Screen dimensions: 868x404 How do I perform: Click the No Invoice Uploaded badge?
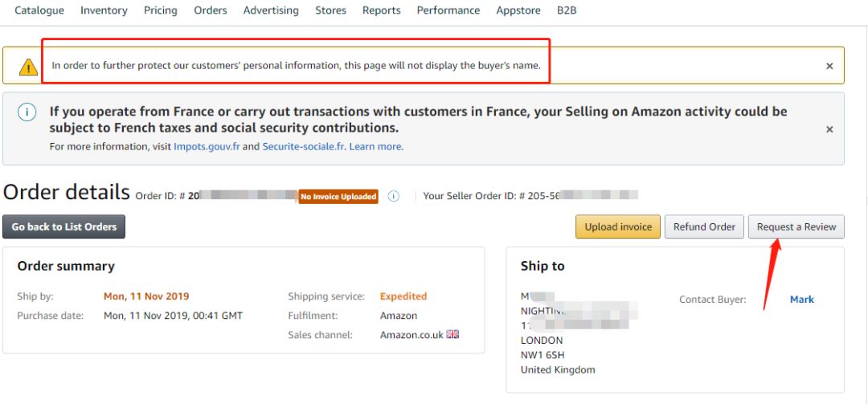[x=338, y=197]
